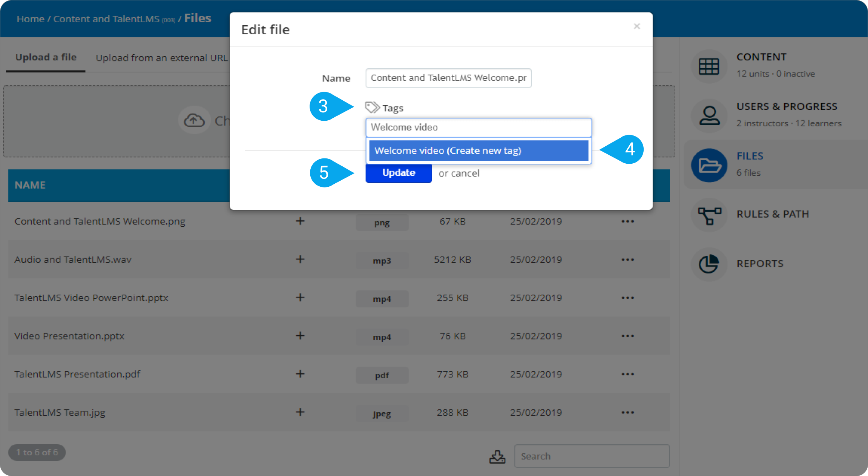Switch to Upload a file tab
Image resolution: width=868 pixels, height=476 pixels.
tap(46, 57)
